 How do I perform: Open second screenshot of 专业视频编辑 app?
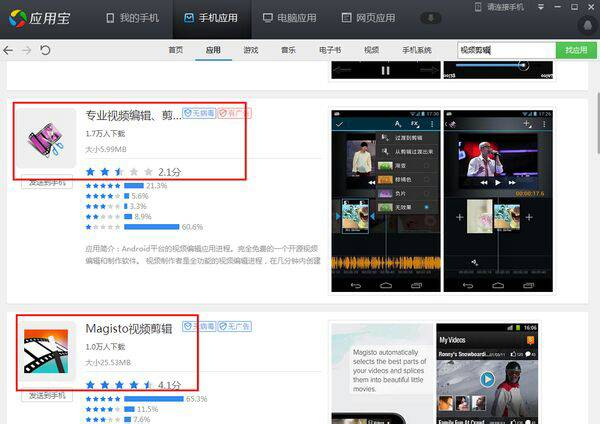[x=498, y=201]
